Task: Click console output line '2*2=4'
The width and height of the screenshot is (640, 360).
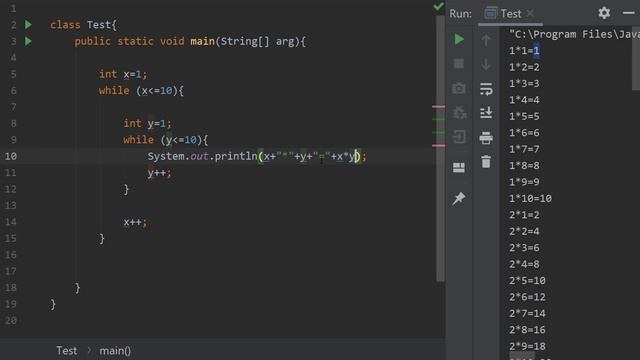Action: 524,231
